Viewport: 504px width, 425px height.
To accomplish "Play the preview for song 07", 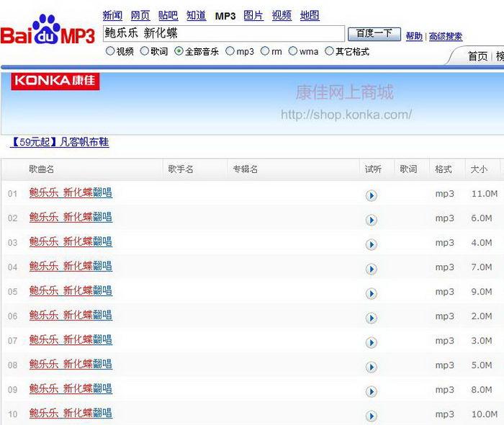I will pyautogui.click(x=372, y=342).
